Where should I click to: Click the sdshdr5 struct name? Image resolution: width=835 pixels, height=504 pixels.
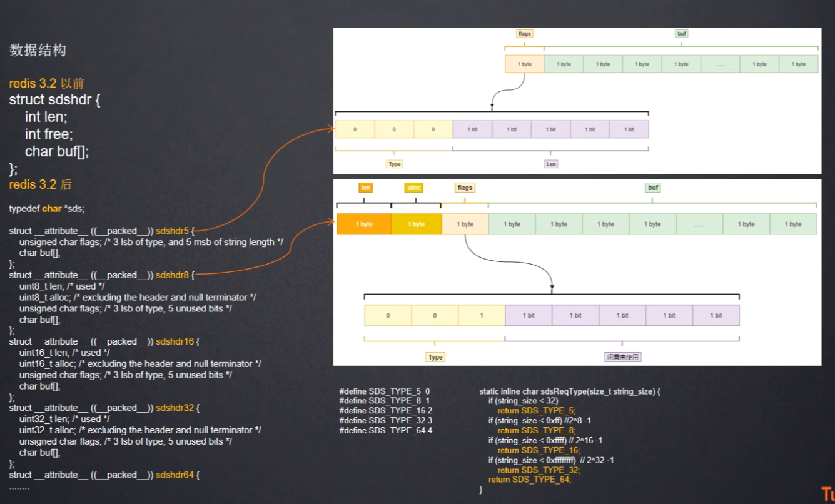coord(172,231)
